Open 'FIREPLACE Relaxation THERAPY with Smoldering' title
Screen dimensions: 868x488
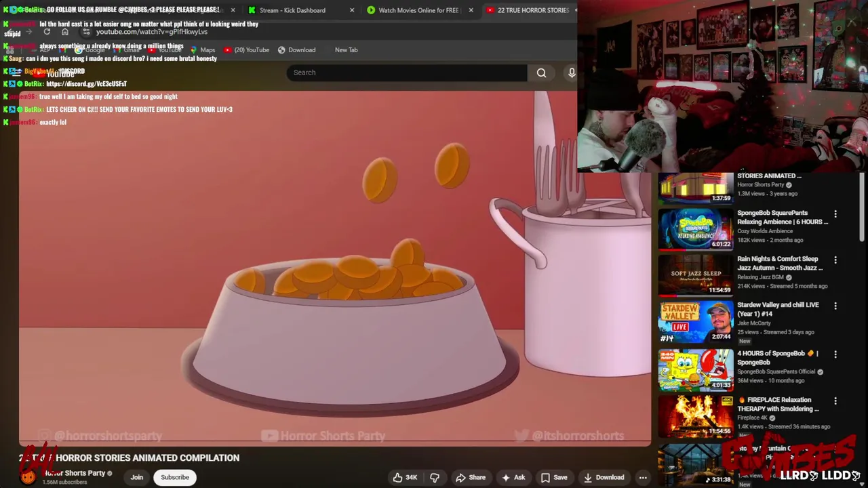click(x=778, y=404)
